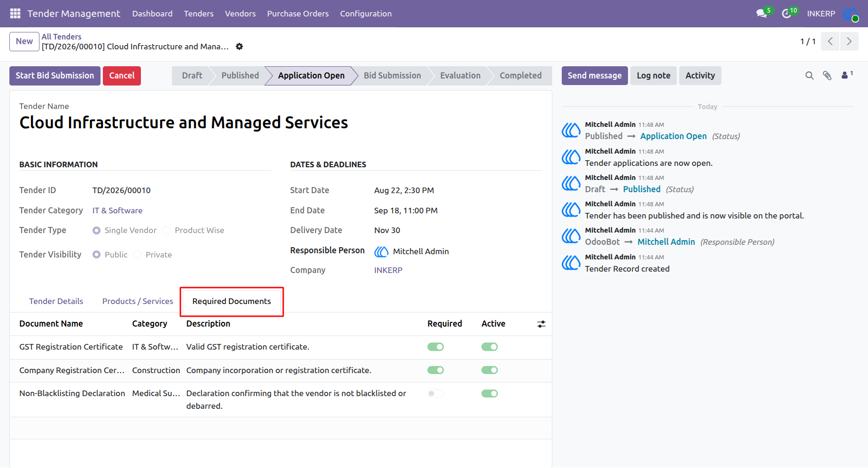Screen dimensions: 868x468
Task: Open column settings icon in documents table
Action: (x=542, y=324)
